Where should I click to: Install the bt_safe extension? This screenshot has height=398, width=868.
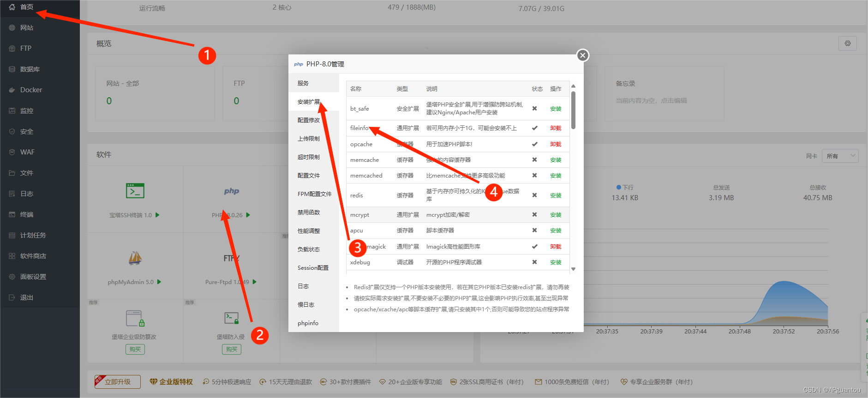(x=556, y=109)
